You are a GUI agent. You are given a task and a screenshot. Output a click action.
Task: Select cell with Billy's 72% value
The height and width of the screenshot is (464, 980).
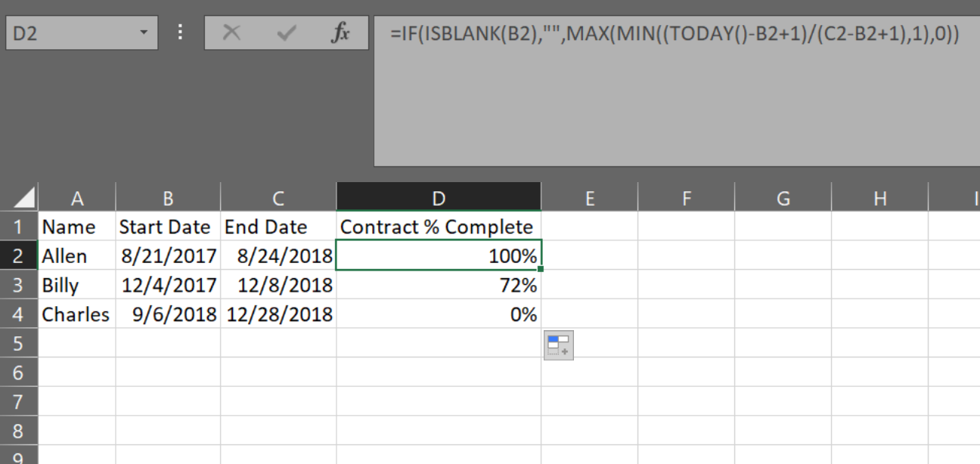click(439, 286)
